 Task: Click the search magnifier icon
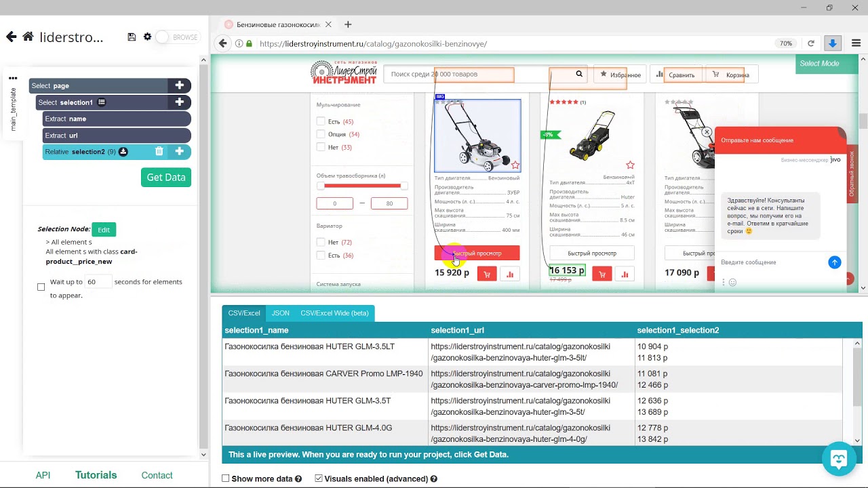click(579, 74)
